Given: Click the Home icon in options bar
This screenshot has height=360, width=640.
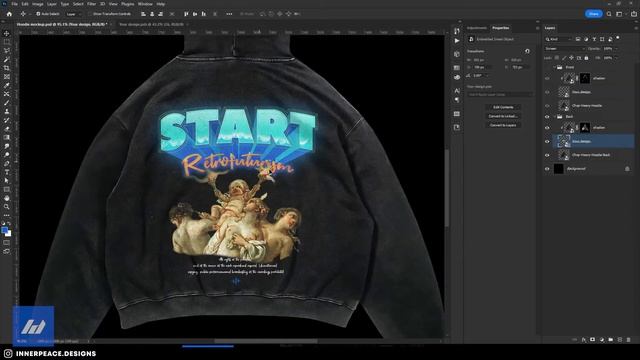Looking at the screenshot, I should pyautogui.click(x=9, y=14).
